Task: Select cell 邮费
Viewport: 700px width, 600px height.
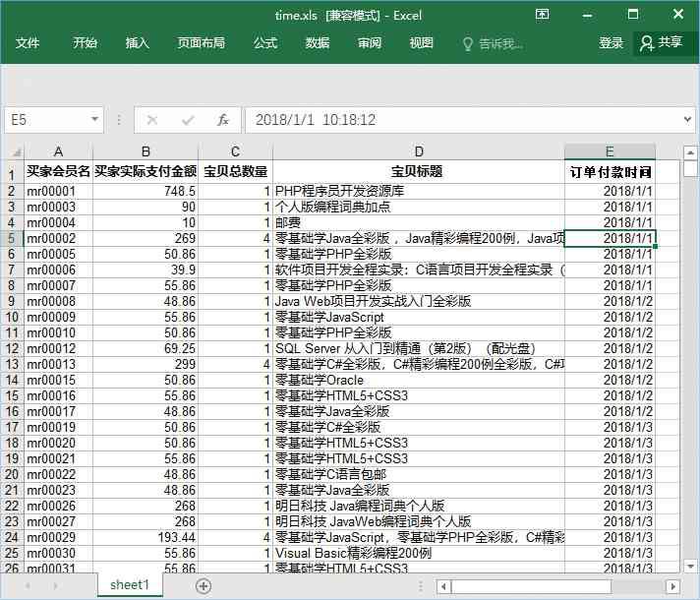Action: pyautogui.click(x=419, y=222)
